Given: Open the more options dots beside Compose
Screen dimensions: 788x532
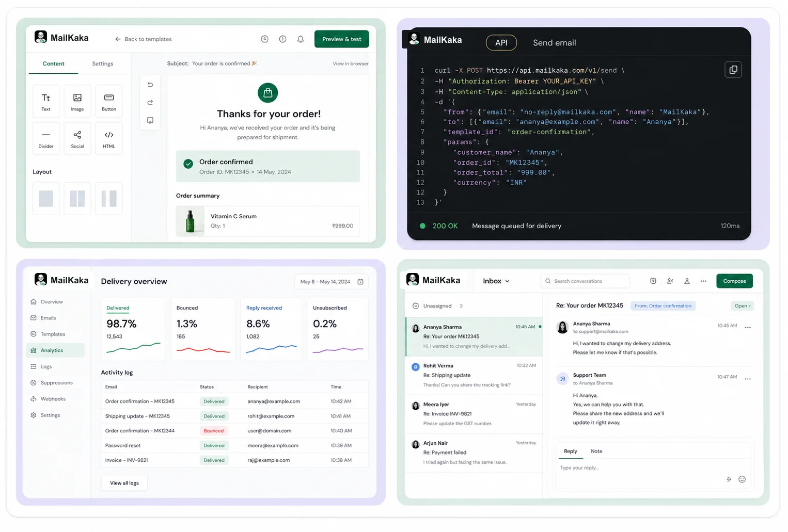Looking at the screenshot, I should pos(703,281).
